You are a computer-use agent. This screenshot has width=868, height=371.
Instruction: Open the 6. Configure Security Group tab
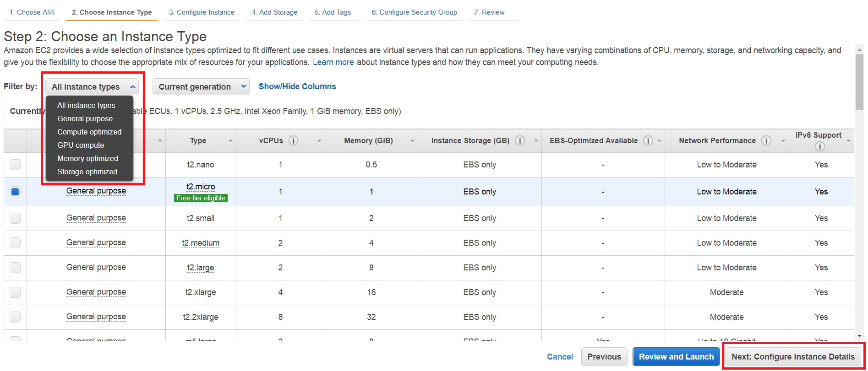[414, 12]
